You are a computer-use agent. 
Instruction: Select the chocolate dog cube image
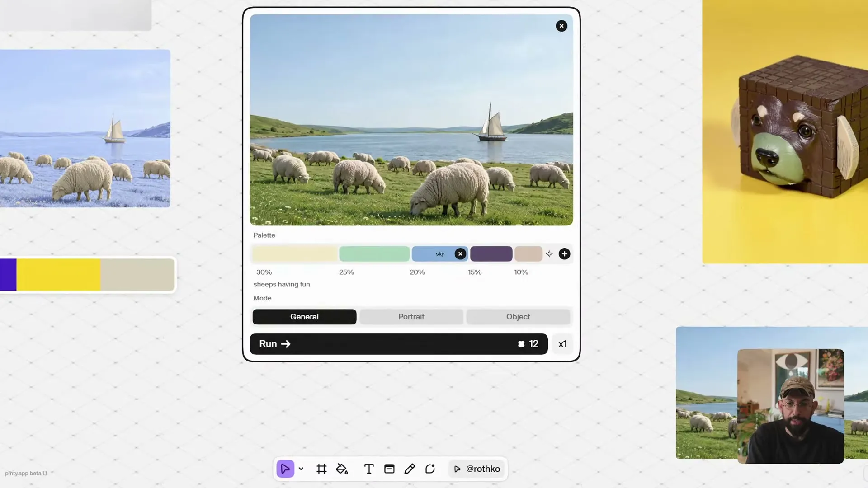[785, 131]
